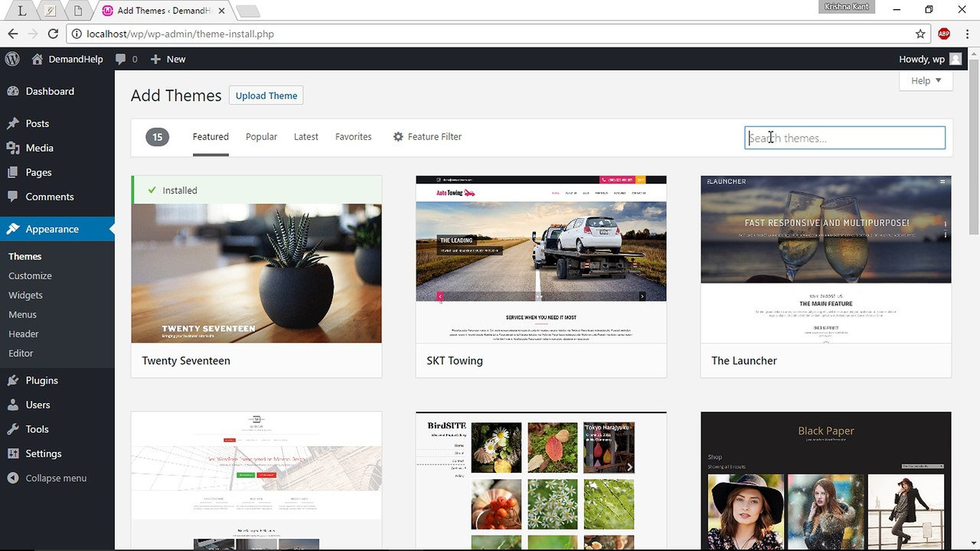This screenshot has height=551, width=980.
Task: Open the SKT Towing theme preview
Action: pos(541,259)
